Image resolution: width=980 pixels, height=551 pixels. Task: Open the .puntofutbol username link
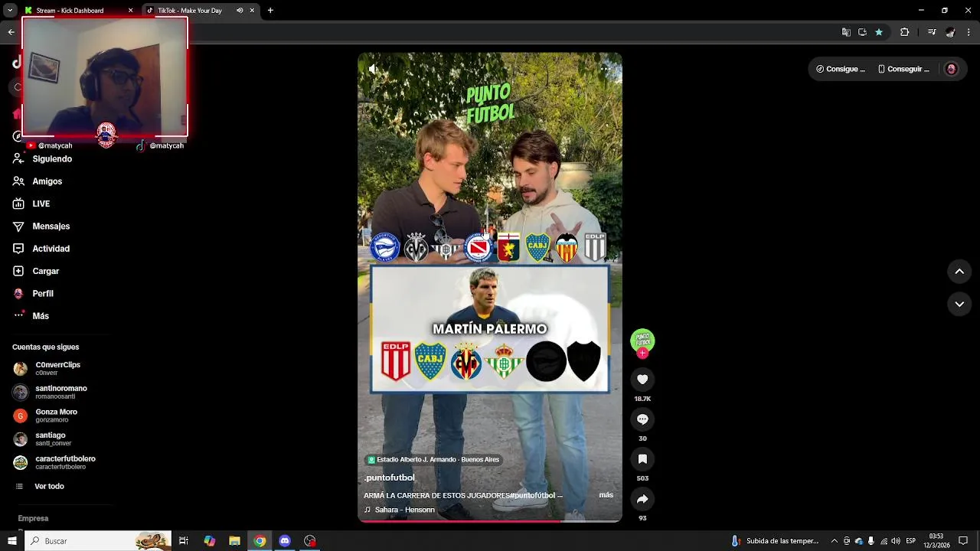(x=389, y=478)
